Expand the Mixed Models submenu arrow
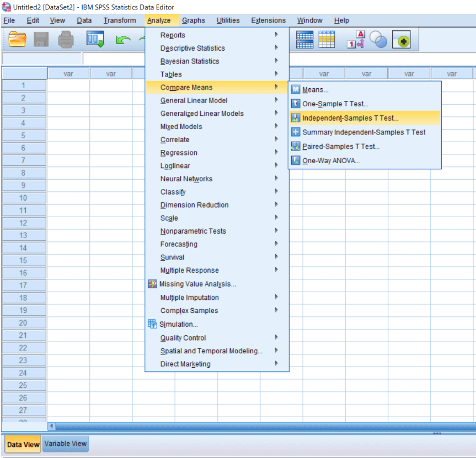 point(276,126)
